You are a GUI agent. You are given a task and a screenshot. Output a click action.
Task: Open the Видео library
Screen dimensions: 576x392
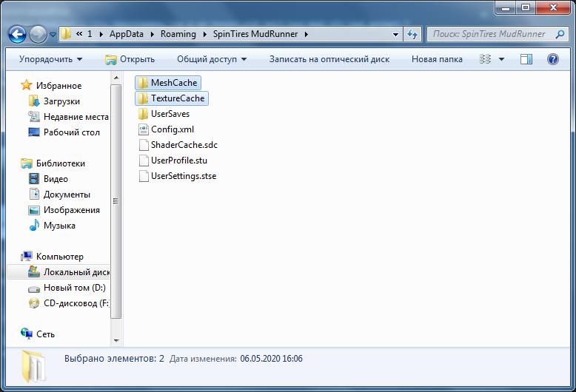pyautogui.click(x=56, y=179)
